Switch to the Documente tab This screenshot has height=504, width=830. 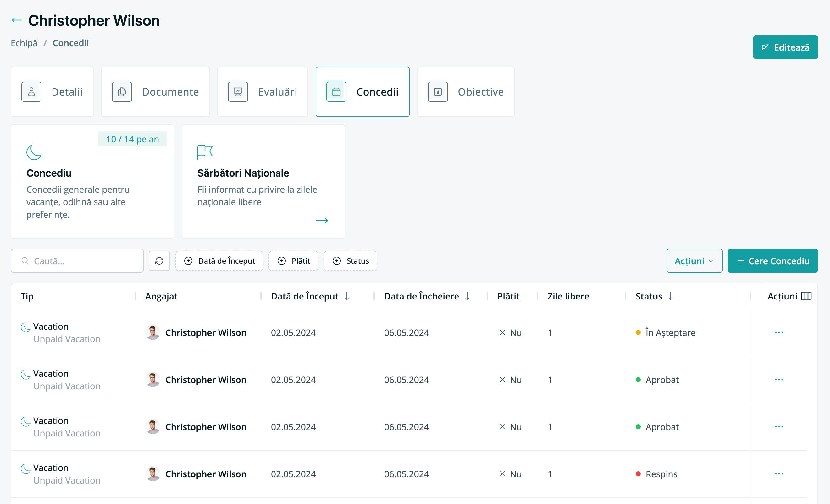[x=155, y=92]
